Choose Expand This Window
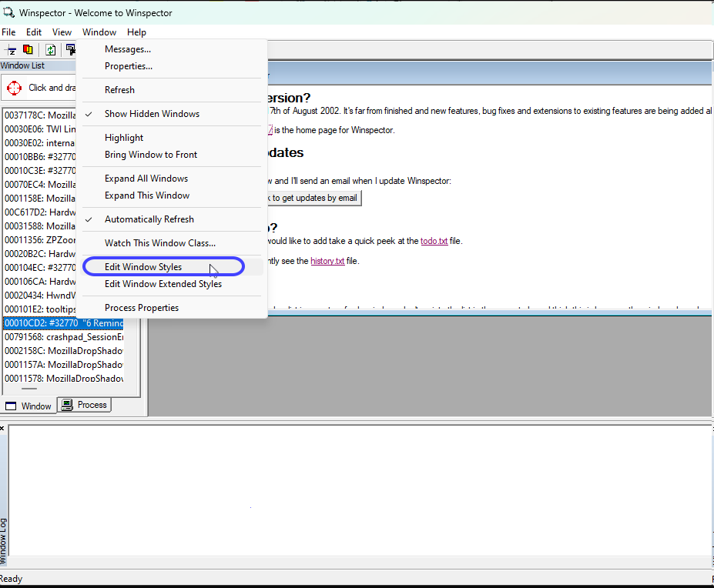714x588 pixels. pyautogui.click(x=172, y=195)
